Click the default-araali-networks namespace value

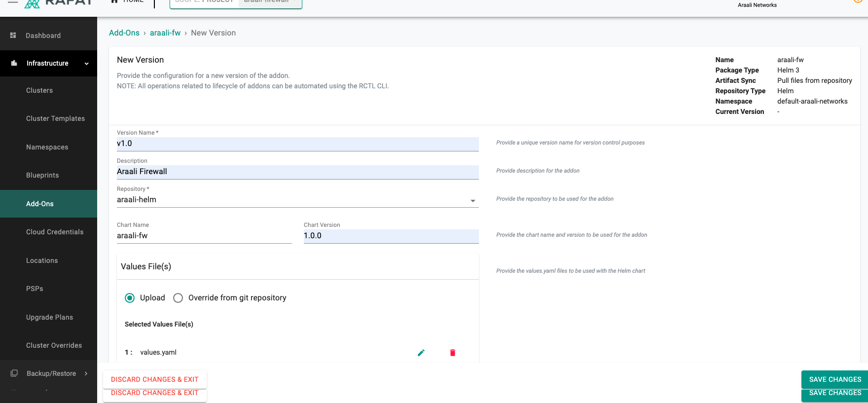pos(812,101)
